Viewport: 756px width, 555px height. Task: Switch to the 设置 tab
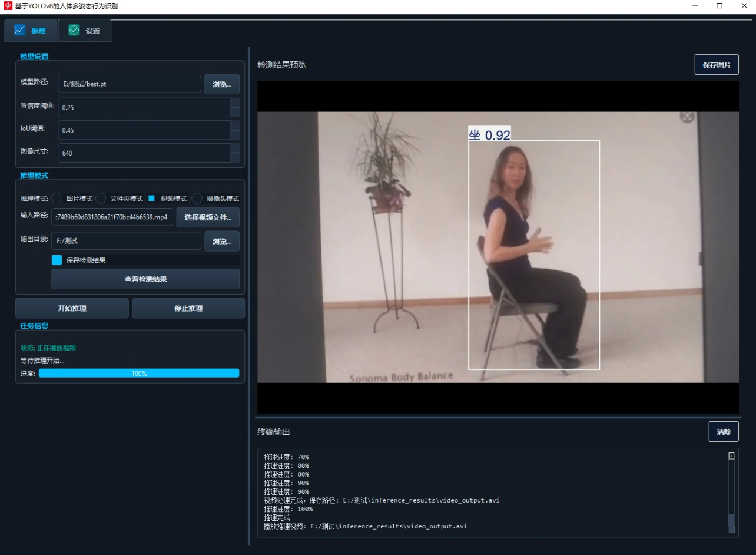(85, 31)
